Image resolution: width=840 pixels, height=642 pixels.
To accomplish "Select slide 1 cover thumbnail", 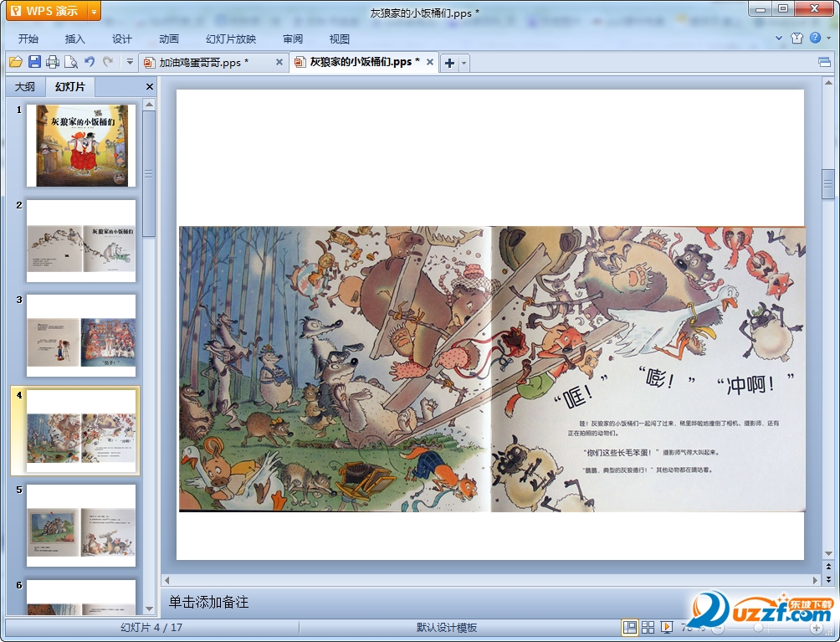I will (x=81, y=146).
